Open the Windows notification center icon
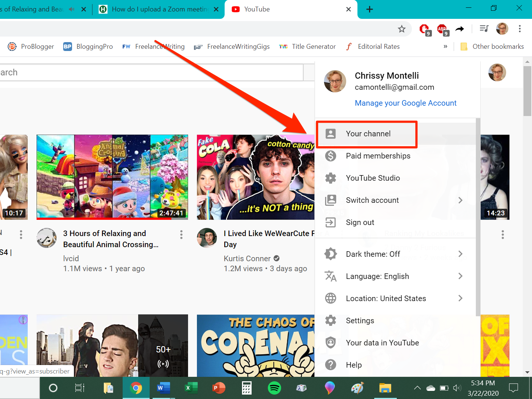The image size is (532, 399). click(x=514, y=388)
